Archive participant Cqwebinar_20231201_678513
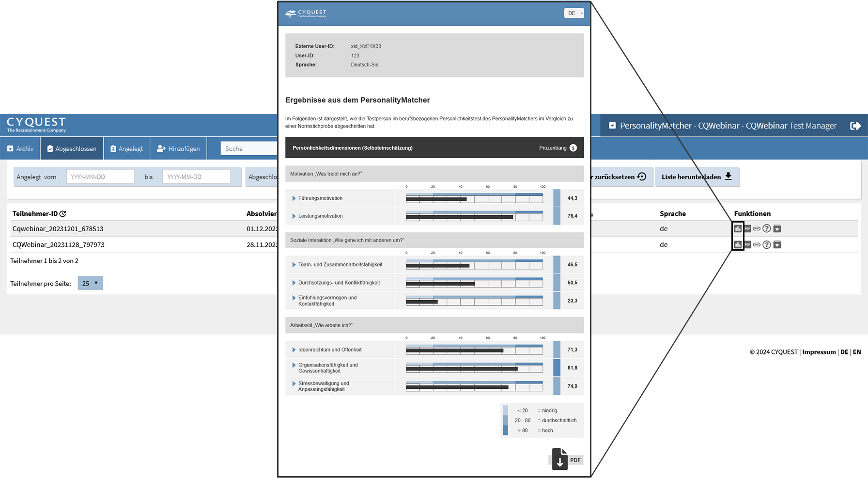Image resolution: width=868 pixels, height=480 pixels. pyautogui.click(x=777, y=228)
